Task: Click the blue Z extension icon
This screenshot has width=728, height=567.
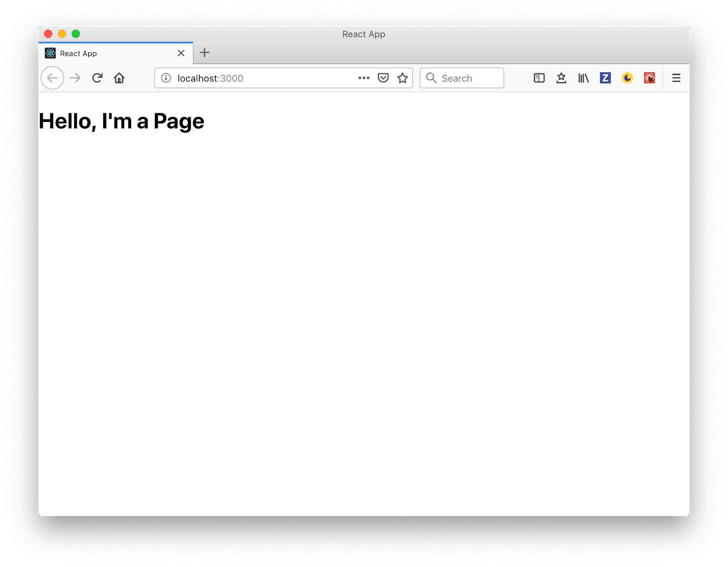Action: tap(605, 78)
